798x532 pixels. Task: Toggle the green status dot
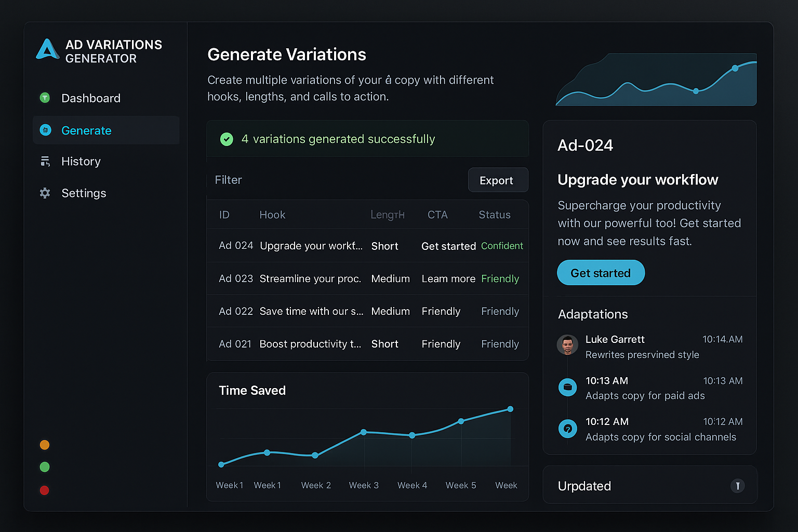click(x=44, y=467)
